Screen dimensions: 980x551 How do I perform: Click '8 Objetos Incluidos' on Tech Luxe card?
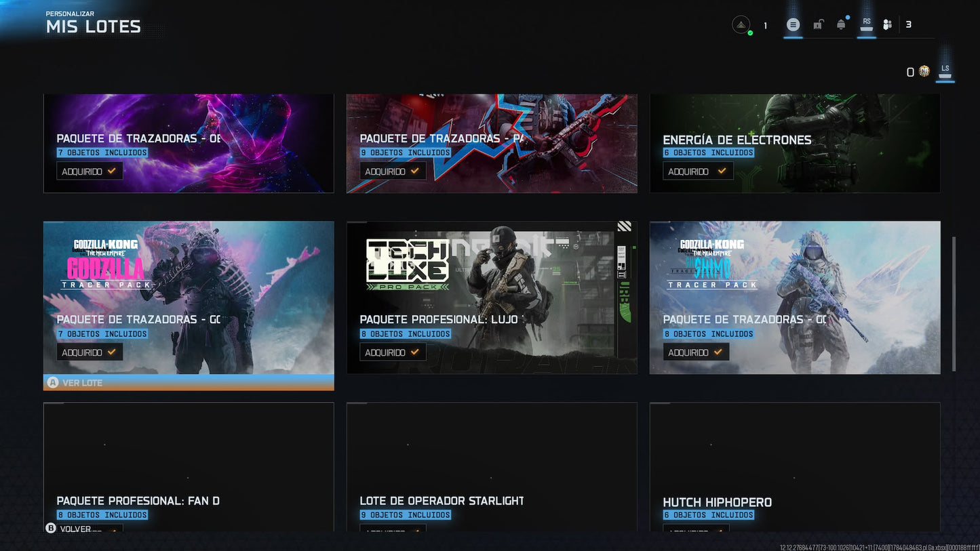pos(406,333)
